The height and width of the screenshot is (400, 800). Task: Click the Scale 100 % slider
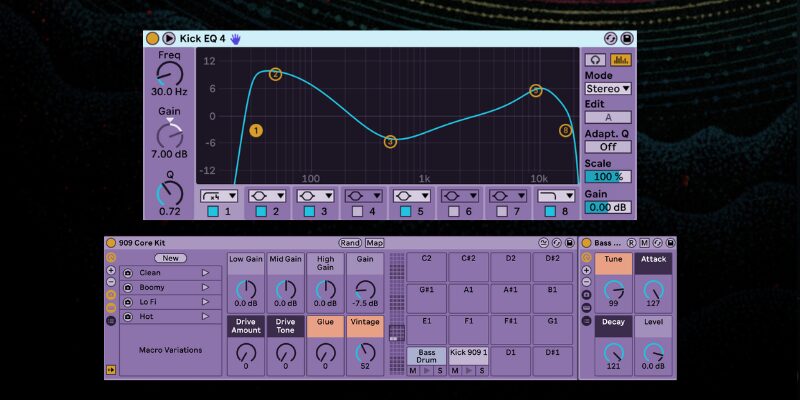(608, 177)
